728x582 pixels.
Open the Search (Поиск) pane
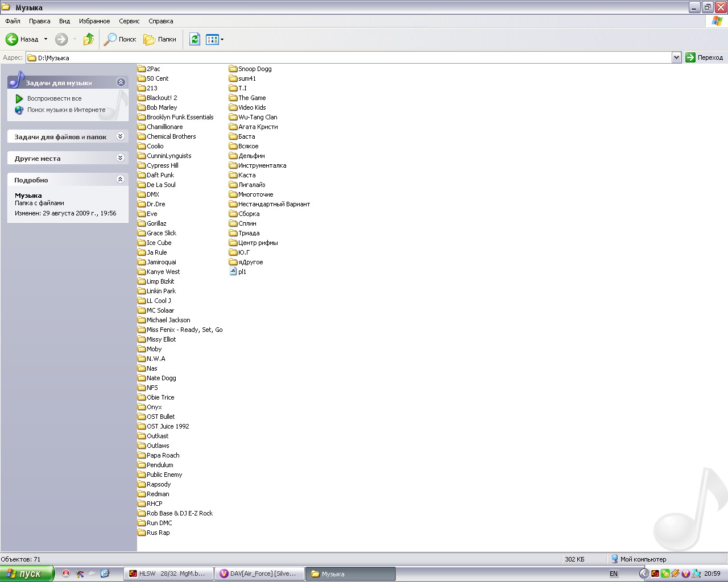click(x=120, y=39)
